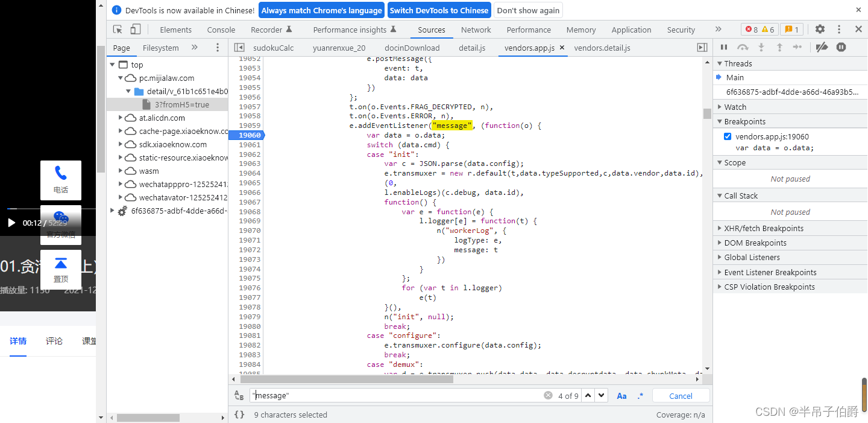Expand the sdk.xiaoeknow.com node

tap(121, 144)
